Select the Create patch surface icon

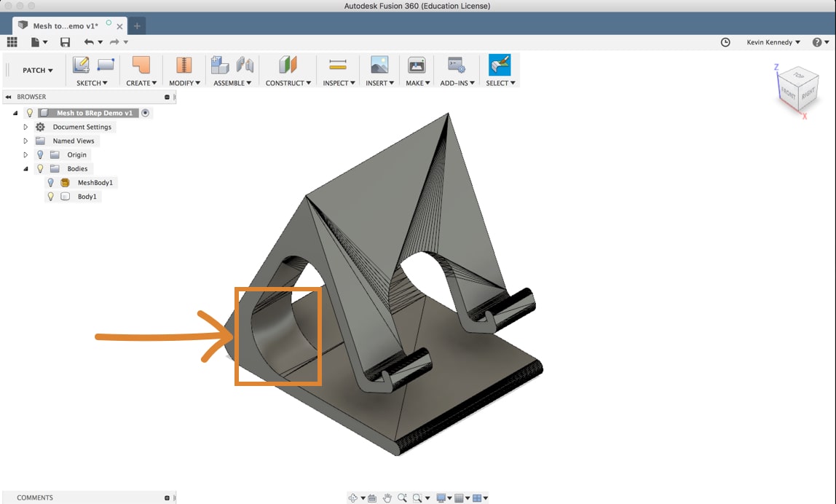pos(141,65)
